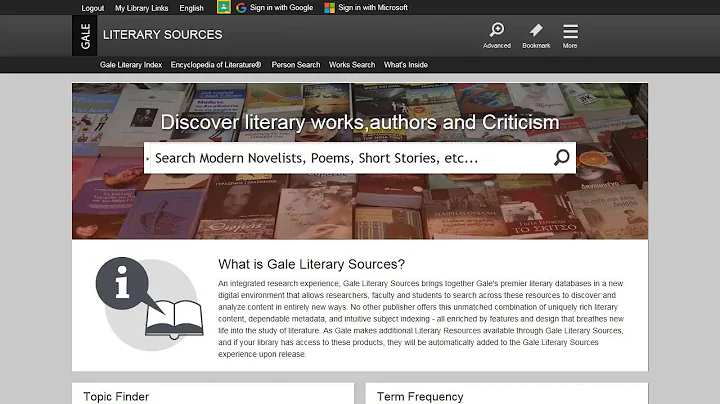Click the info book illustration

pyautogui.click(x=150, y=303)
